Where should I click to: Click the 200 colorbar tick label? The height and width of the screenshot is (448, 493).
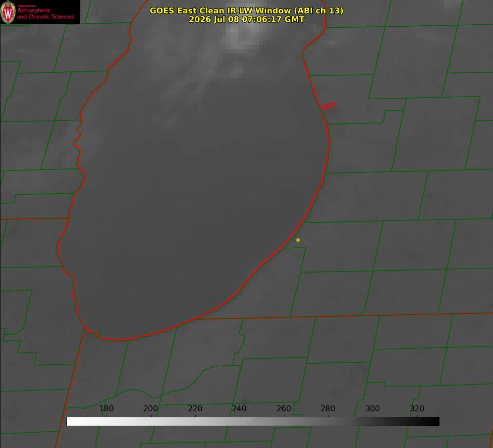(x=151, y=408)
